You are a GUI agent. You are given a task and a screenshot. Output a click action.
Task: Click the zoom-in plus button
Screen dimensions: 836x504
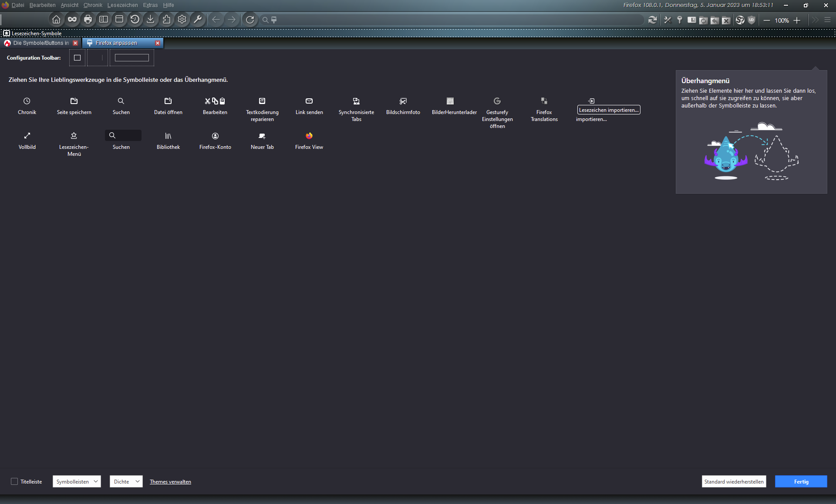[797, 20]
